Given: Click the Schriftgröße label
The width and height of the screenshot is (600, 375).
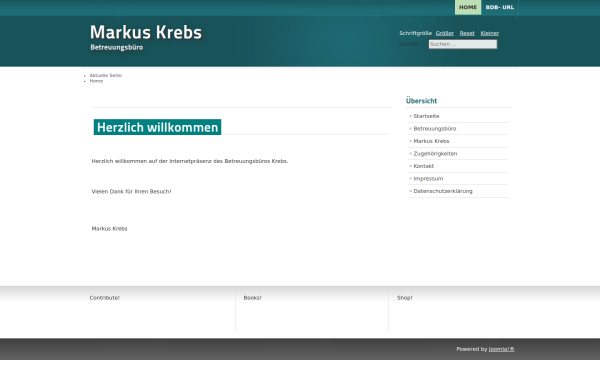Looking at the screenshot, I should [415, 33].
